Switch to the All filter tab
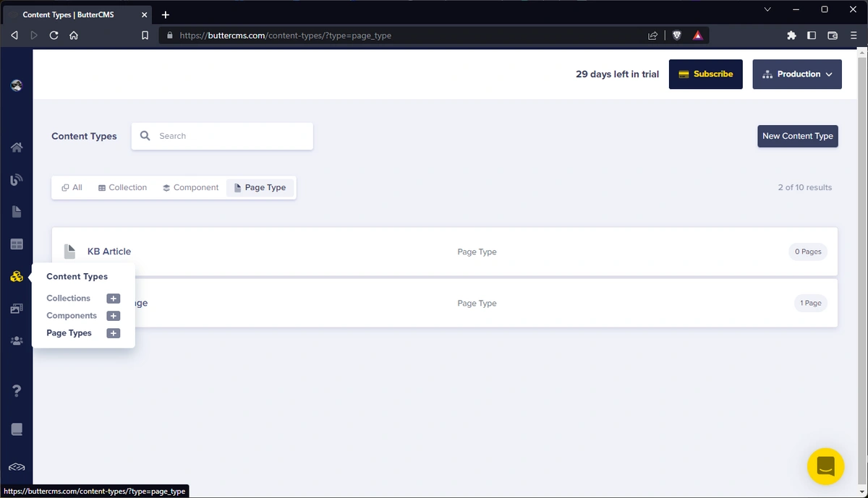The image size is (868, 498). point(72,188)
